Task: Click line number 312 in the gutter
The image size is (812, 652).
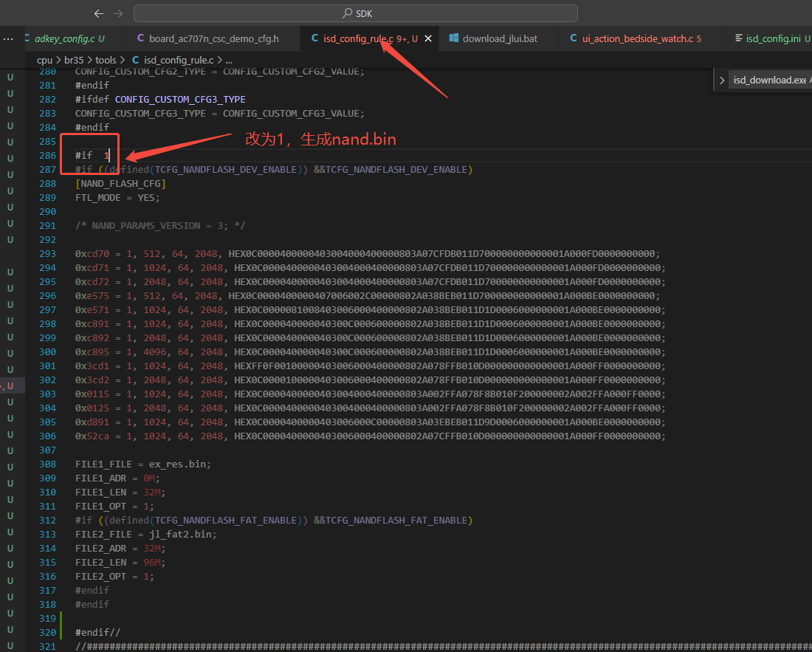Action: [x=48, y=520]
